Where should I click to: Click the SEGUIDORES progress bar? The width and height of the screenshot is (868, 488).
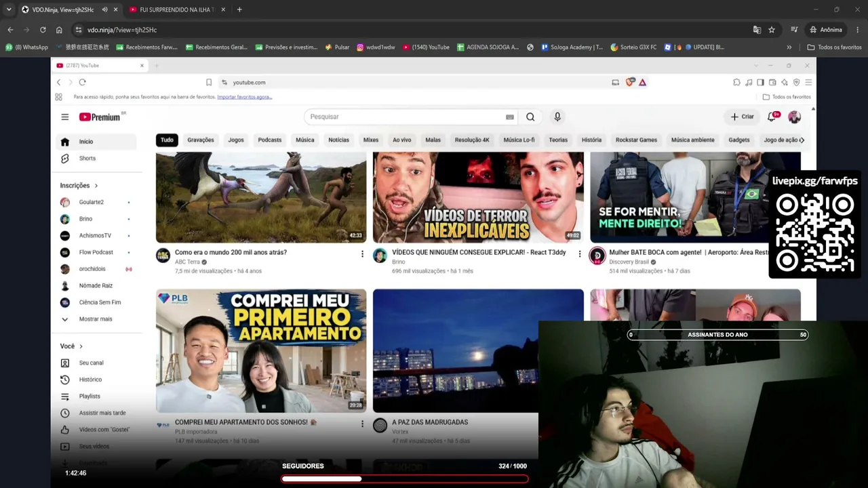point(405,479)
